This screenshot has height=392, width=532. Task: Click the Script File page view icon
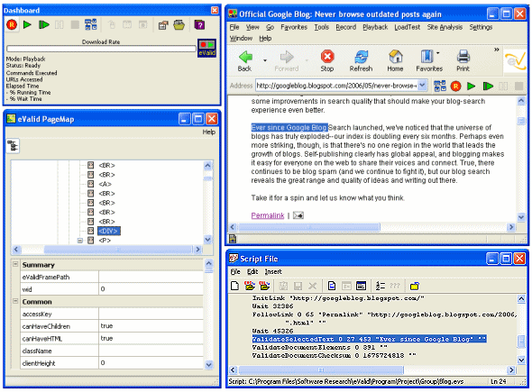click(332, 286)
